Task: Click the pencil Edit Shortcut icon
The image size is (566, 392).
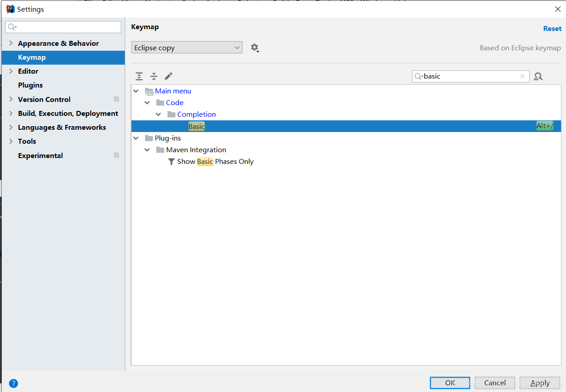Action: (168, 76)
